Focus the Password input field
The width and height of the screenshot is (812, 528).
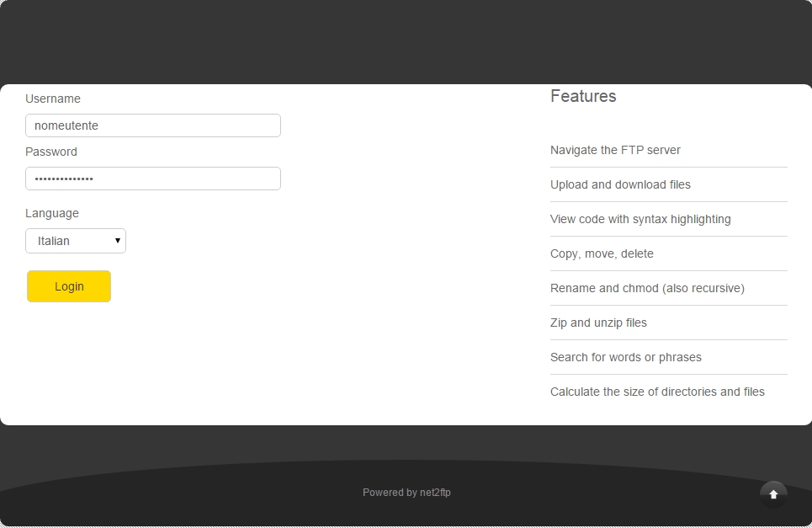coord(153,179)
